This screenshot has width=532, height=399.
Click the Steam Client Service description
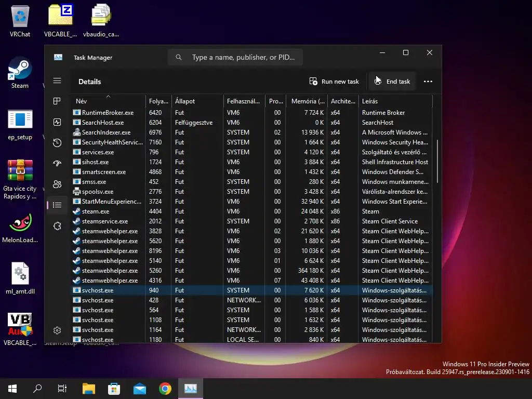click(x=390, y=221)
